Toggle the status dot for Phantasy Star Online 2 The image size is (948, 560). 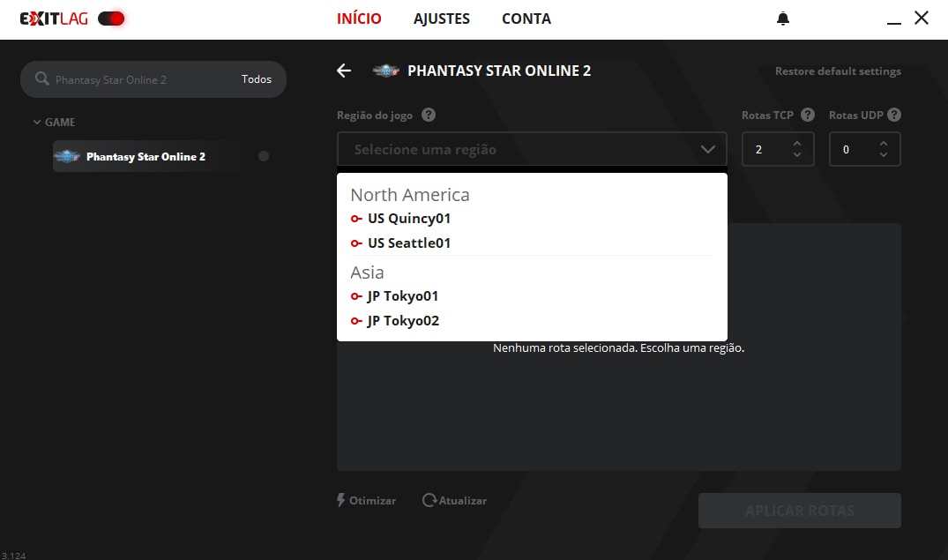coord(264,156)
